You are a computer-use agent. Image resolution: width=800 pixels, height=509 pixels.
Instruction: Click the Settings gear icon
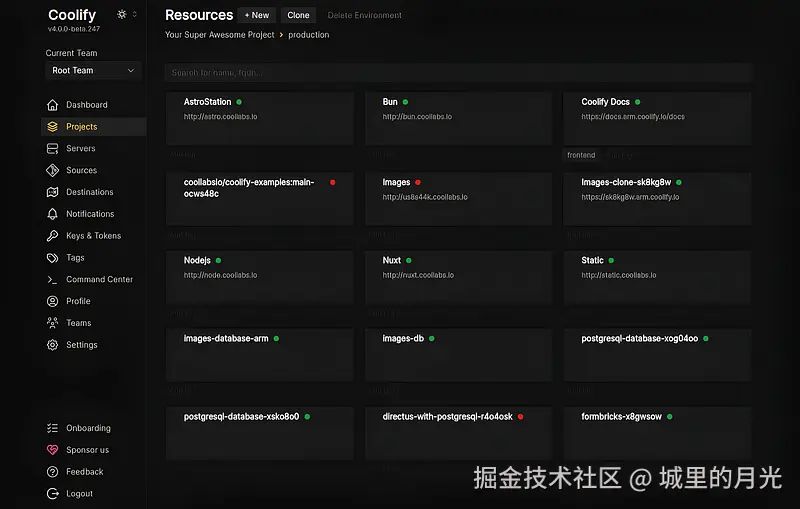[53, 345]
